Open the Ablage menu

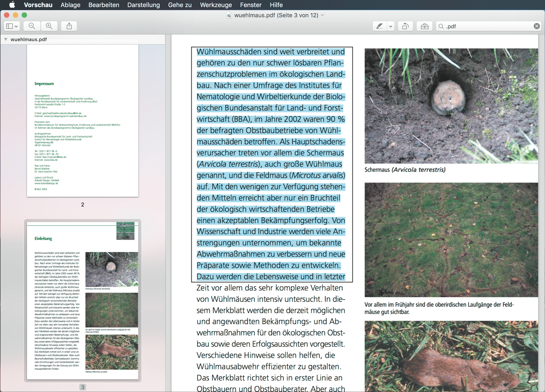[70, 5]
